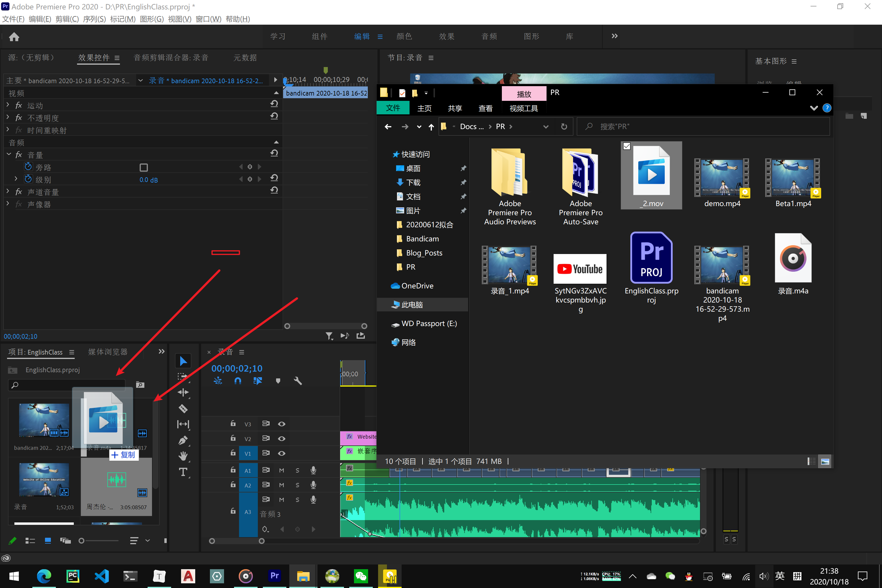Add a marker in the timeline

click(278, 381)
